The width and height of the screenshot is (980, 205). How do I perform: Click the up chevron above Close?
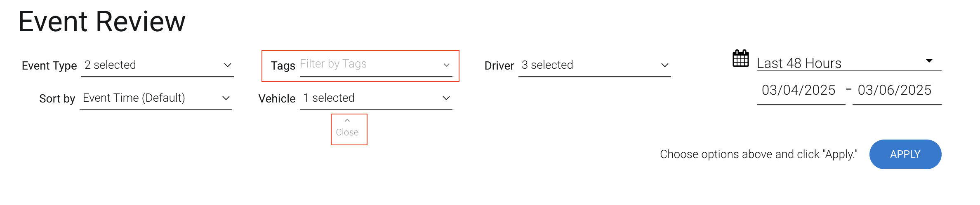click(x=347, y=121)
